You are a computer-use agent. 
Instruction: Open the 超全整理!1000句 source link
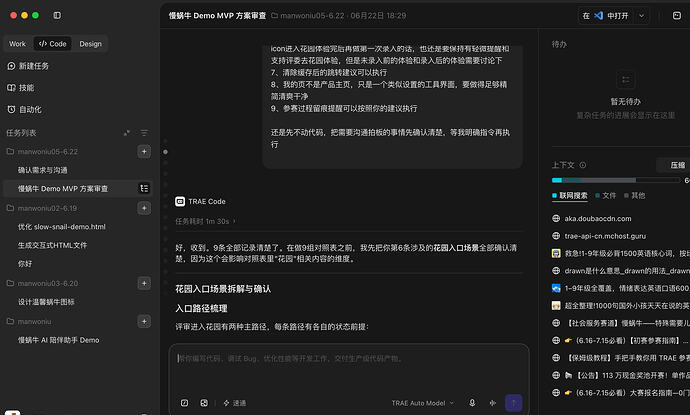click(621, 305)
